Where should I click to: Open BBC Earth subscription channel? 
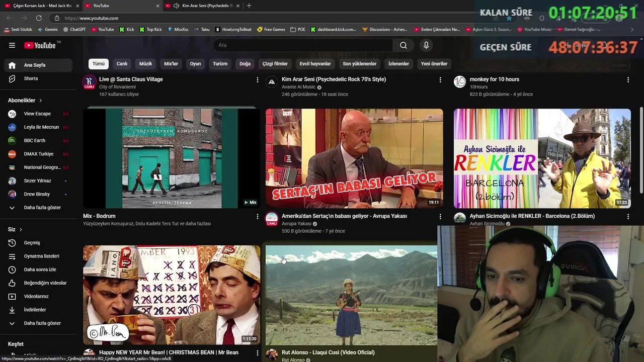39,141
